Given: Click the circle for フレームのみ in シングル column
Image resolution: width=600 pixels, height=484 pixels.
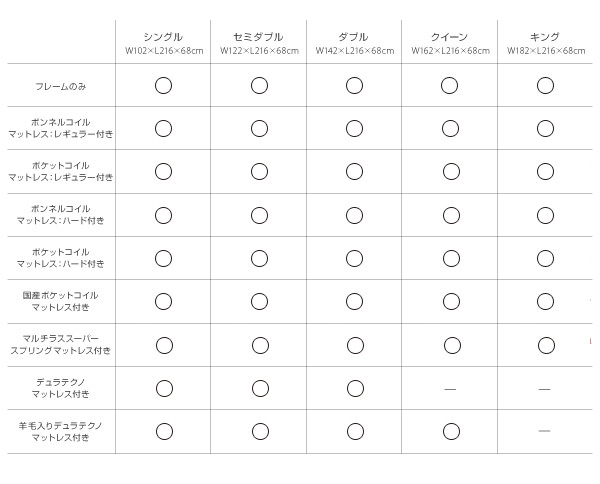Looking at the screenshot, I should 163,85.
